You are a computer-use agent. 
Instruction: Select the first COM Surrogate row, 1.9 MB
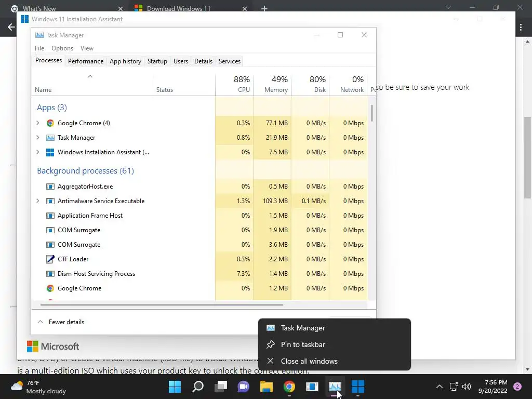click(200, 230)
